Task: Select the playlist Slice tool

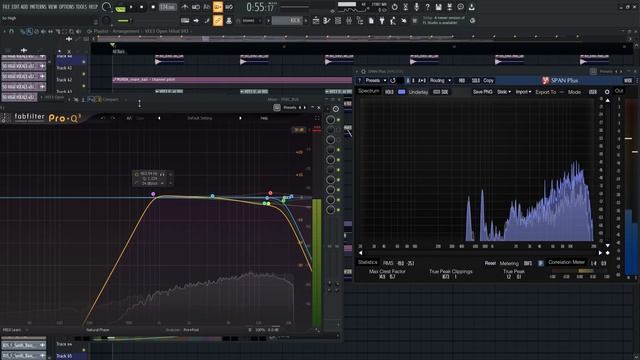Action: coord(58,31)
